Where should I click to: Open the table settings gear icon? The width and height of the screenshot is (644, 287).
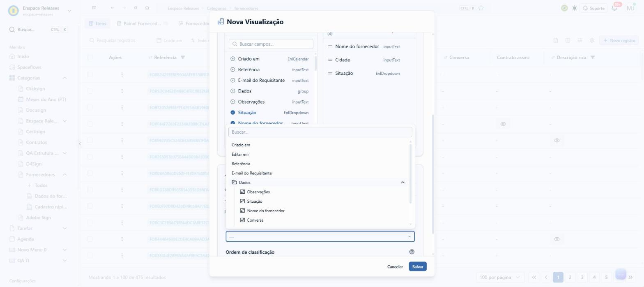[x=592, y=40]
